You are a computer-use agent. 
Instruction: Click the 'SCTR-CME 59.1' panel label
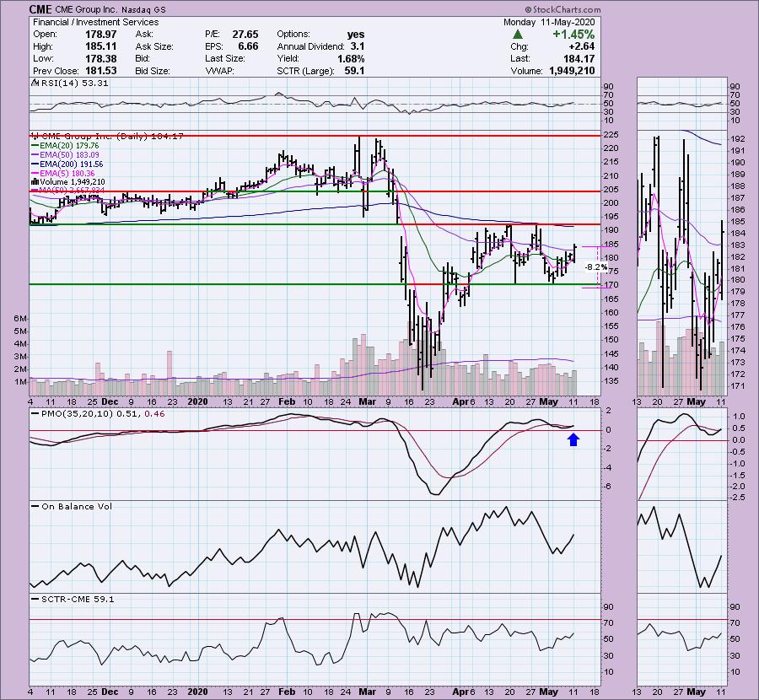pos(78,600)
